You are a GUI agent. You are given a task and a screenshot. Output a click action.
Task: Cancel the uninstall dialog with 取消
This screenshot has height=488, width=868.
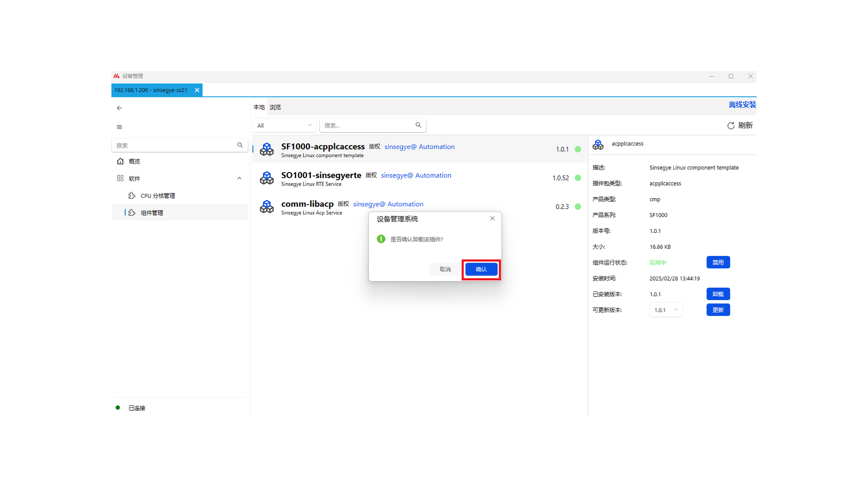(445, 269)
